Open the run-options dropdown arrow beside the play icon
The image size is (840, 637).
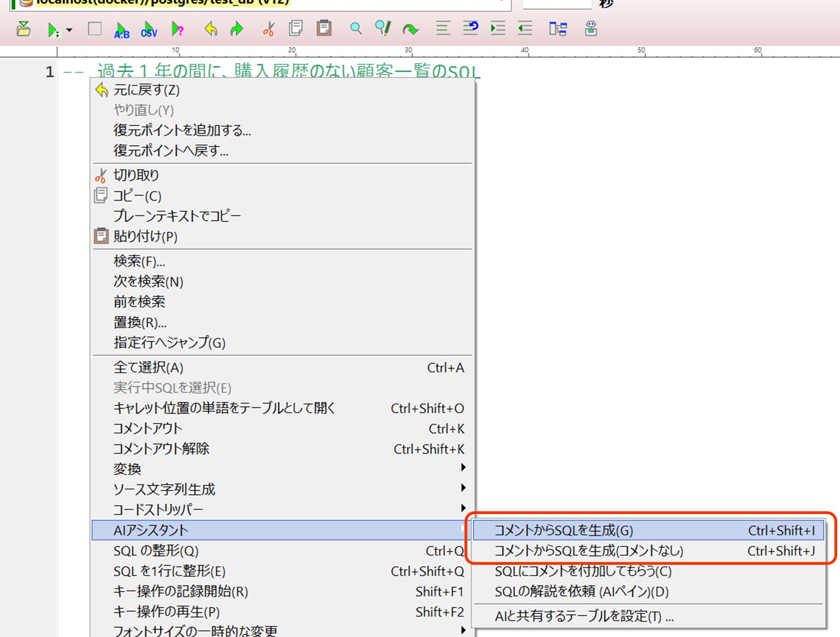pyautogui.click(x=69, y=30)
